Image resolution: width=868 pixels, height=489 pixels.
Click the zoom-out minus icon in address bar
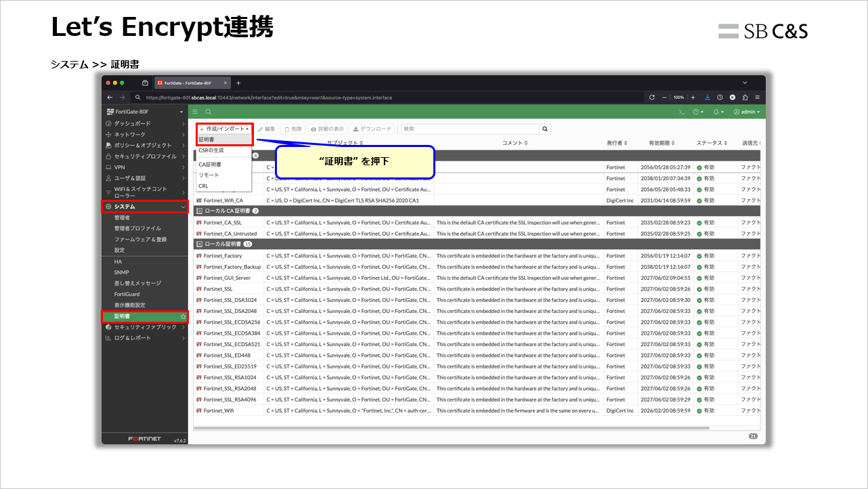pos(665,98)
